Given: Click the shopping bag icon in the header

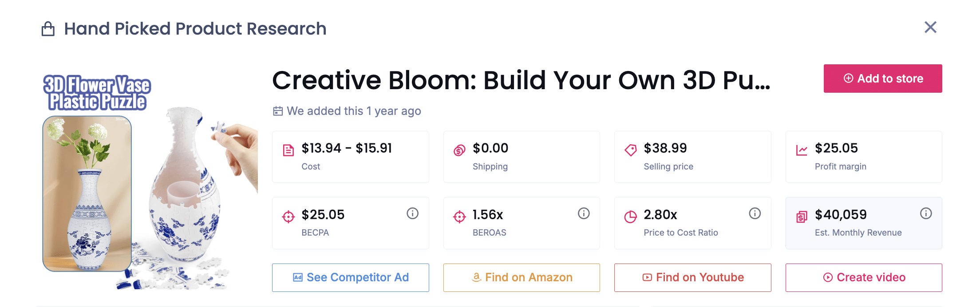Looking at the screenshot, I should 47,28.
